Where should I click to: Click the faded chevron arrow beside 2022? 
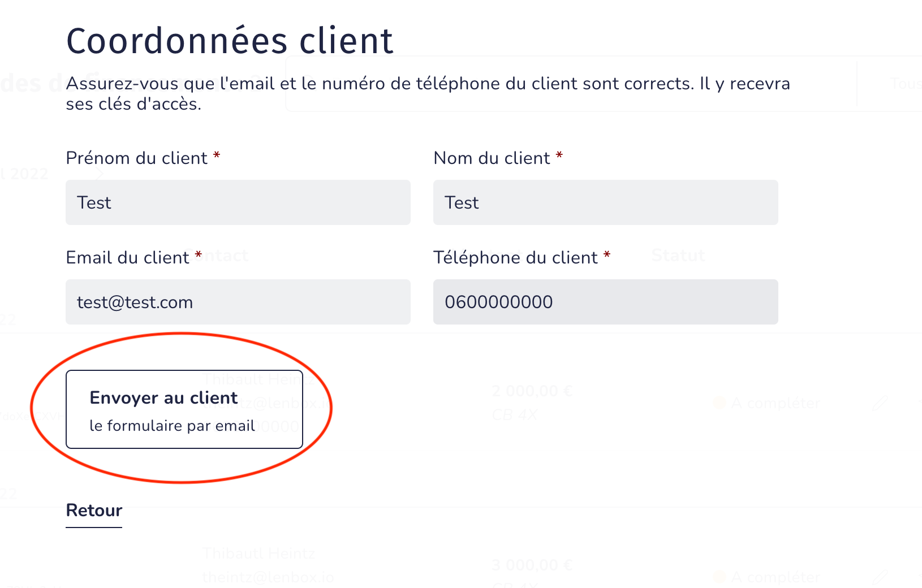point(100,174)
